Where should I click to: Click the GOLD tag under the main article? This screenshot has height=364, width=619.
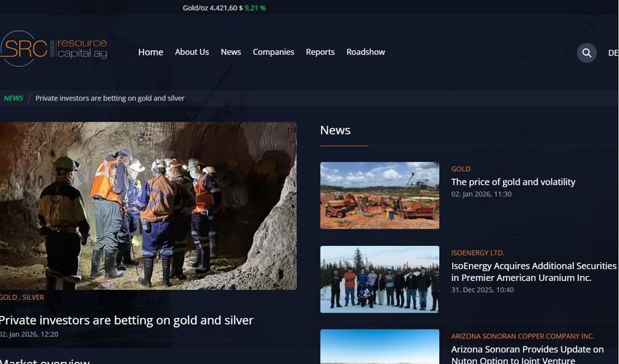(x=8, y=297)
